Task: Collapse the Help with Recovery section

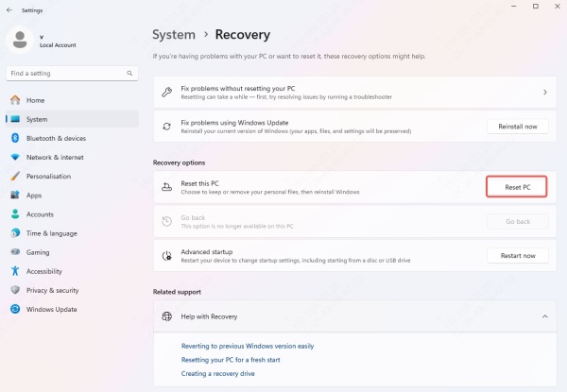Action: pyautogui.click(x=545, y=316)
